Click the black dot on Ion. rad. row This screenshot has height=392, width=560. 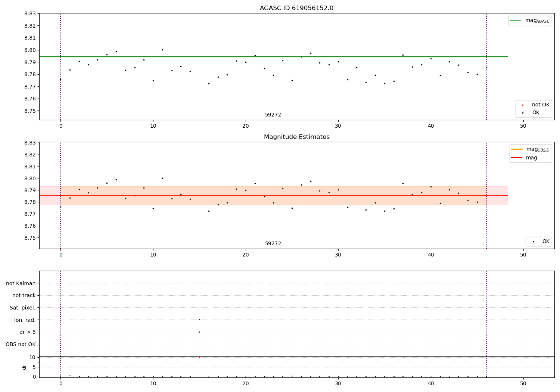click(x=199, y=320)
